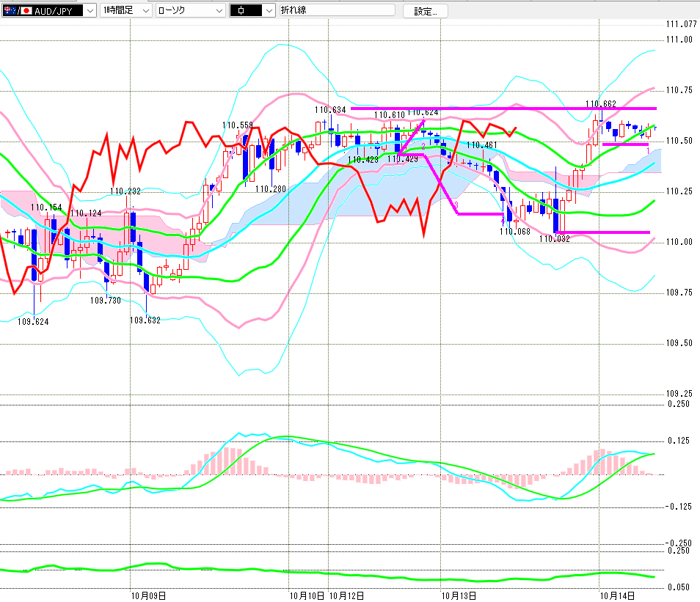Screen dimensions: 700x602
Task: Open the 設定... settings button
Action: (x=425, y=11)
